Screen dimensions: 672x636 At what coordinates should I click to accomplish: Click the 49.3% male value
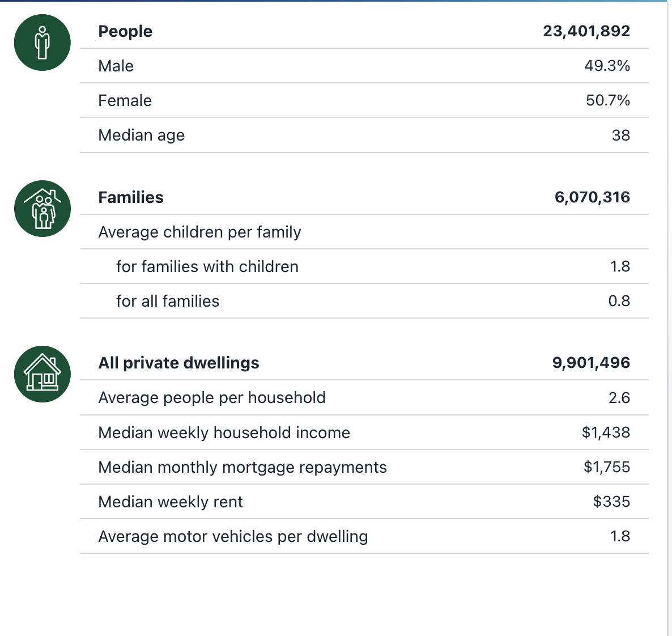(607, 66)
